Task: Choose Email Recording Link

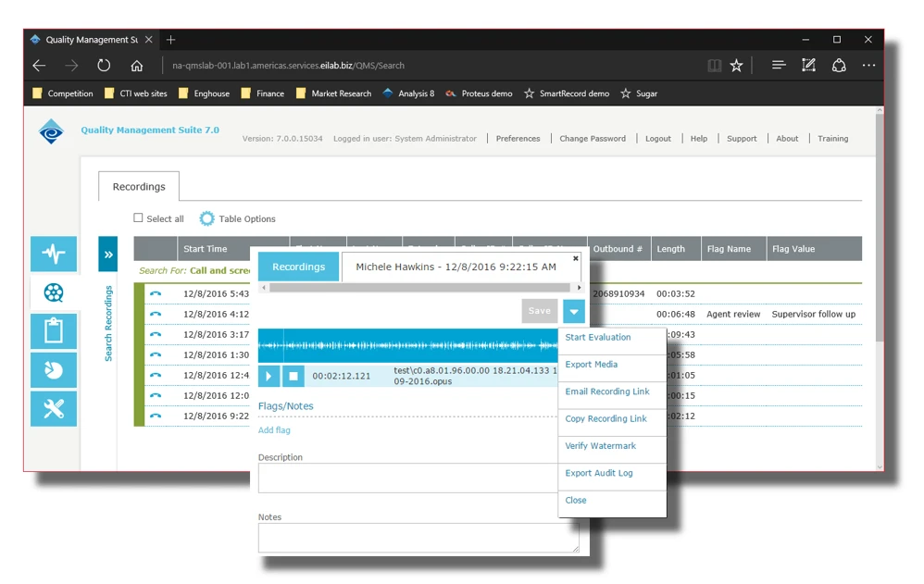Action: 607,391
